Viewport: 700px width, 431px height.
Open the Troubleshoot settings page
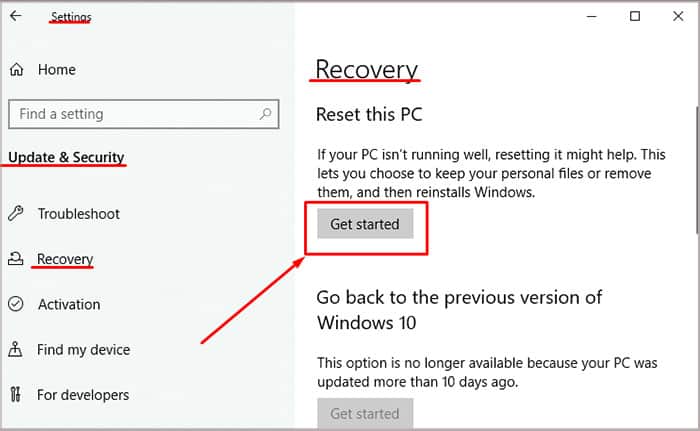click(x=78, y=214)
